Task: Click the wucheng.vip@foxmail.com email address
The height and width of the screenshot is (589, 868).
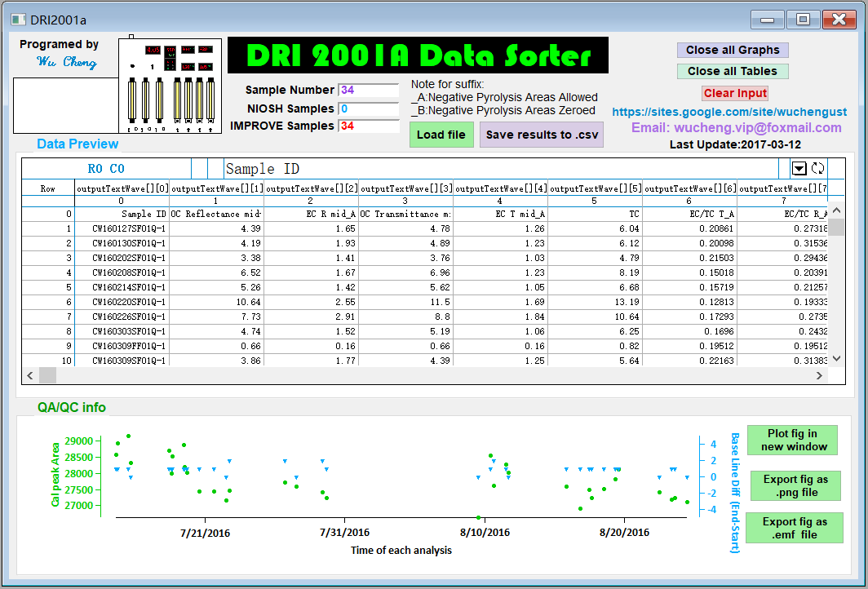Action: point(736,128)
